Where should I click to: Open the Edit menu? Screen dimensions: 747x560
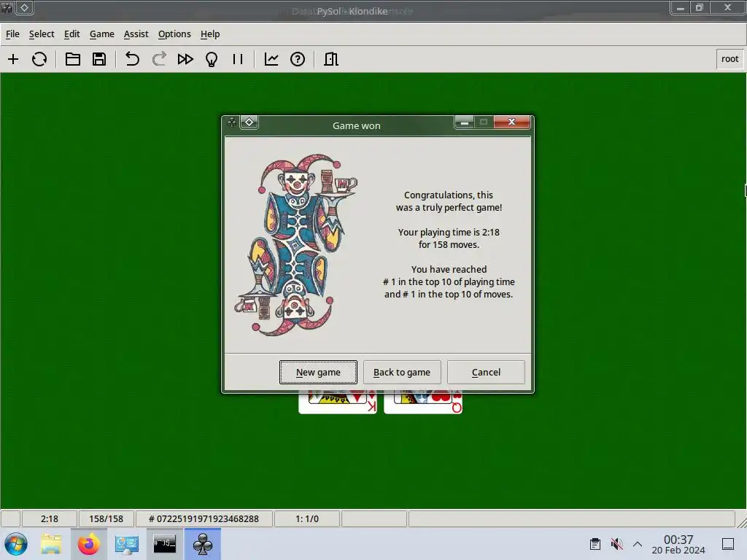(x=72, y=34)
